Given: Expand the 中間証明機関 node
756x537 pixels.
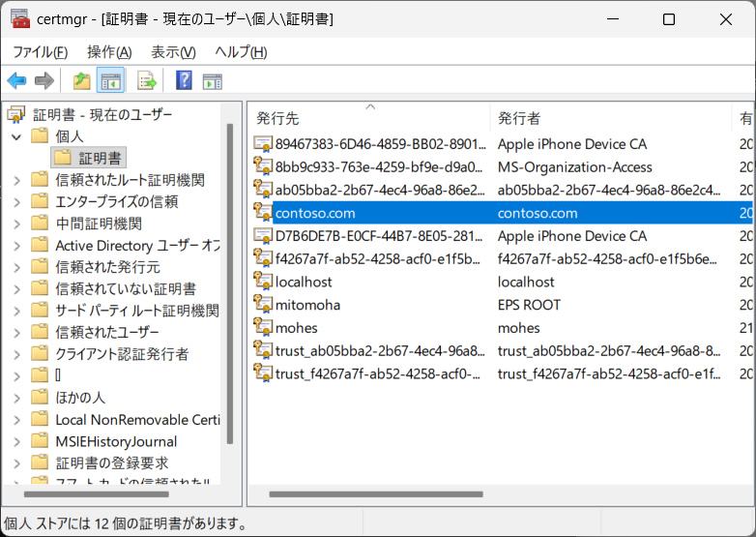Looking at the screenshot, I should click(x=16, y=224).
